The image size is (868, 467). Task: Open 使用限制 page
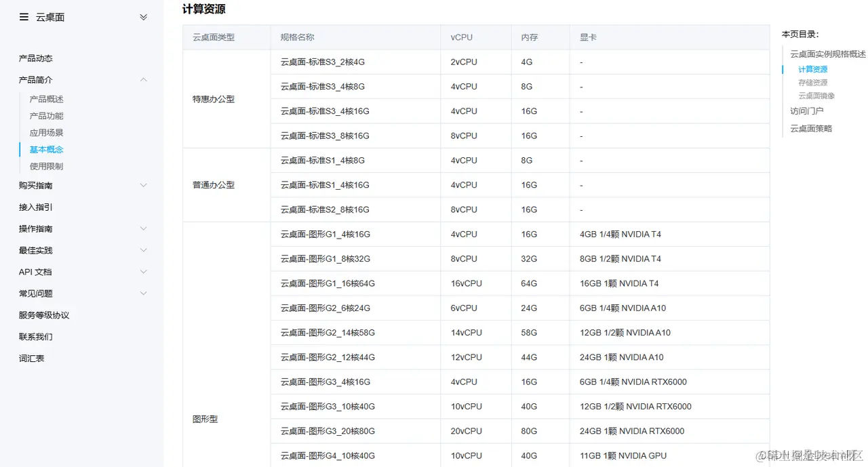tap(46, 166)
